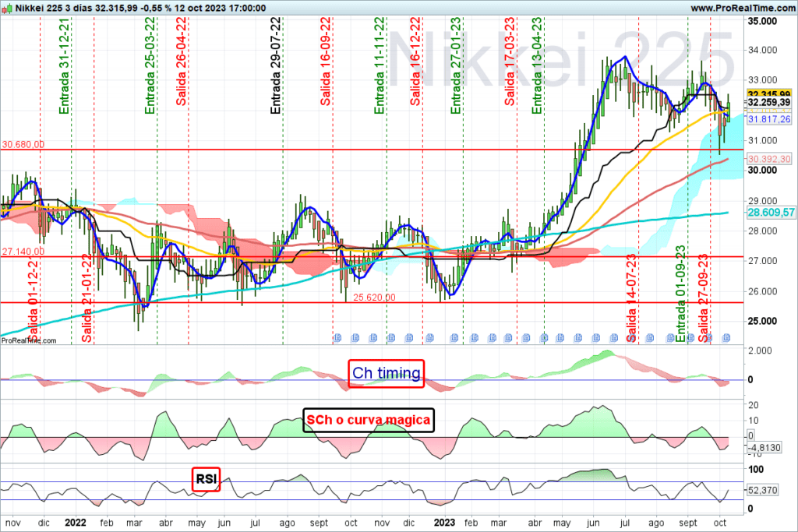Image resolution: width=798 pixels, height=532 pixels.
Task: Select the Entrada 11-11-22 label
Action: point(380,65)
